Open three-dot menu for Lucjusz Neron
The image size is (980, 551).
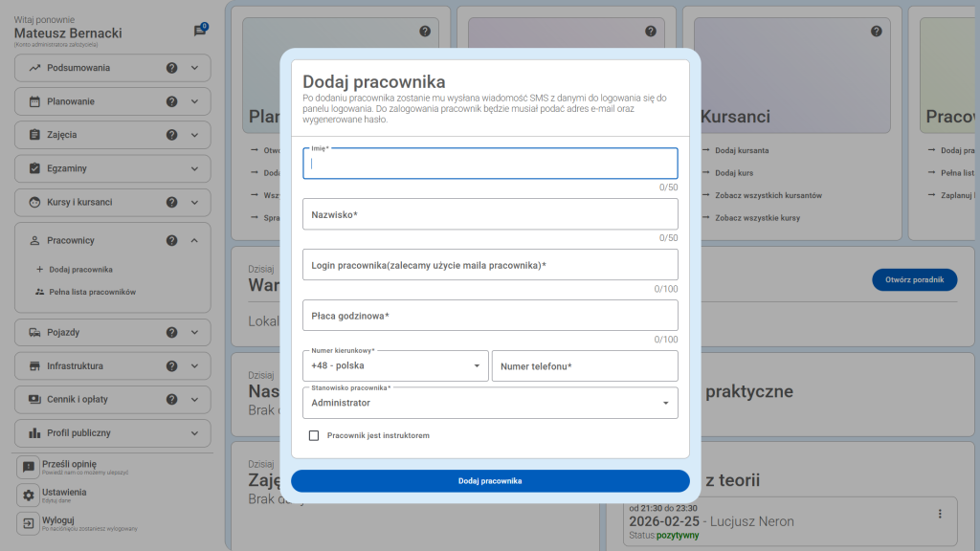(x=940, y=514)
